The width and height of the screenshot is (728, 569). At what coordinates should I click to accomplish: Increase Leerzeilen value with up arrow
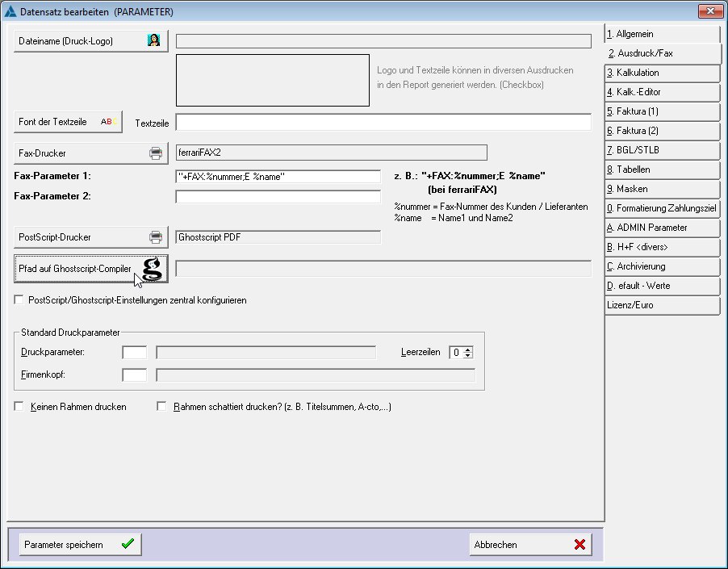click(x=467, y=349)
